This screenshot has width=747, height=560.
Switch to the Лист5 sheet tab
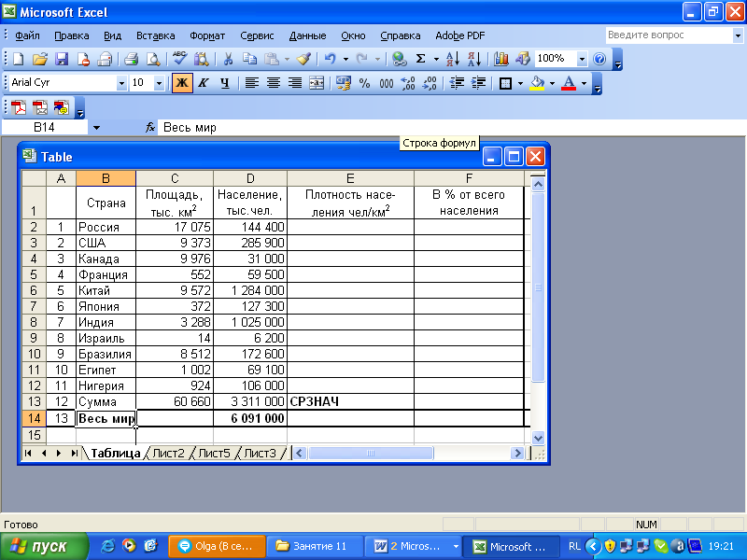click(x=214, y=453)
